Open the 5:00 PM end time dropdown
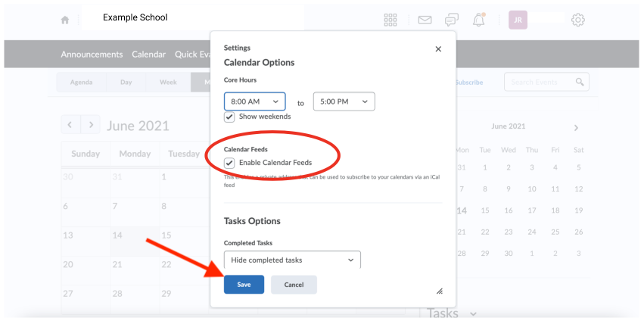This screenshot has height=321, width=644. (344, 101)
